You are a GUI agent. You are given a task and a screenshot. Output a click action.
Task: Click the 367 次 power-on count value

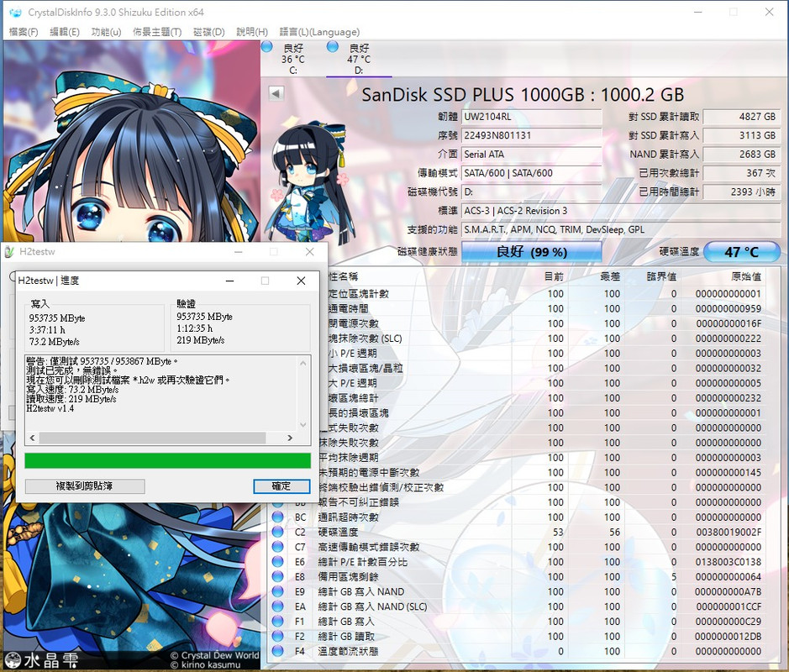click(x=742, y=173)
